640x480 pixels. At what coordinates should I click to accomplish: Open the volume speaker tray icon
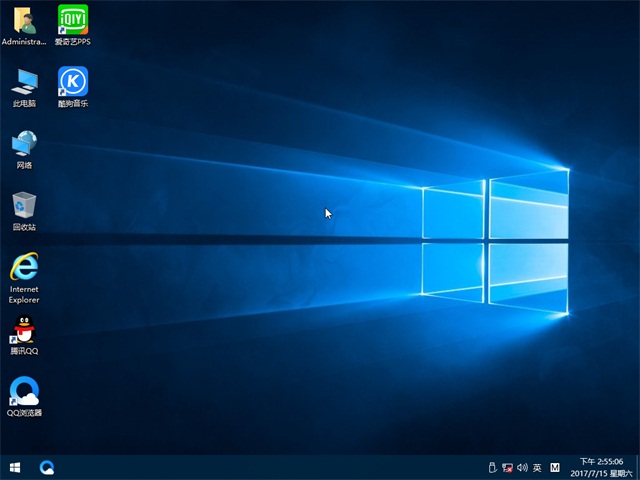coord(522,467)
